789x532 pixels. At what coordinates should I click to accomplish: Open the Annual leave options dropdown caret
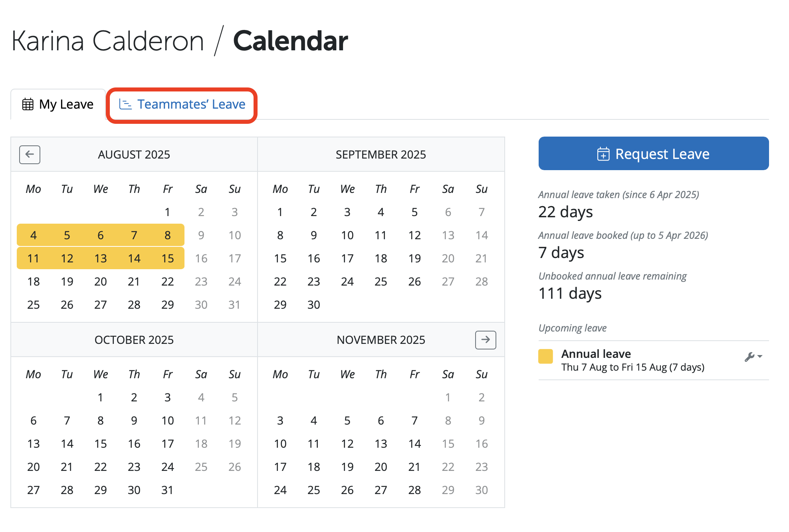click(760, 356)
